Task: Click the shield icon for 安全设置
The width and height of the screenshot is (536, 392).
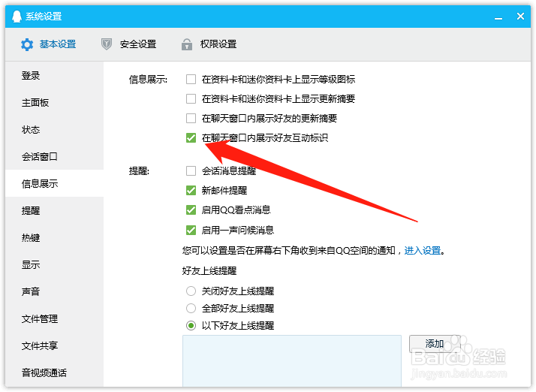Action: (x=107, y=44)
